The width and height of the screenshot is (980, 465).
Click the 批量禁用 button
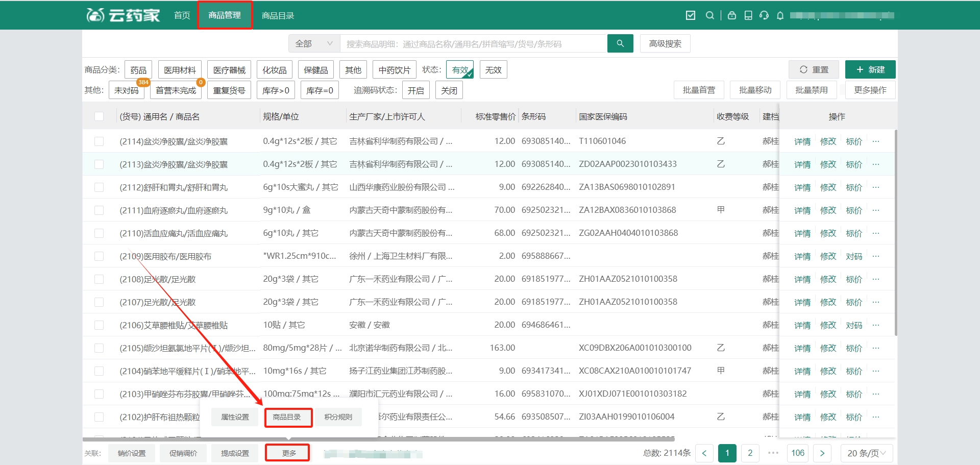pyautogui.click(x=812, y=90)
